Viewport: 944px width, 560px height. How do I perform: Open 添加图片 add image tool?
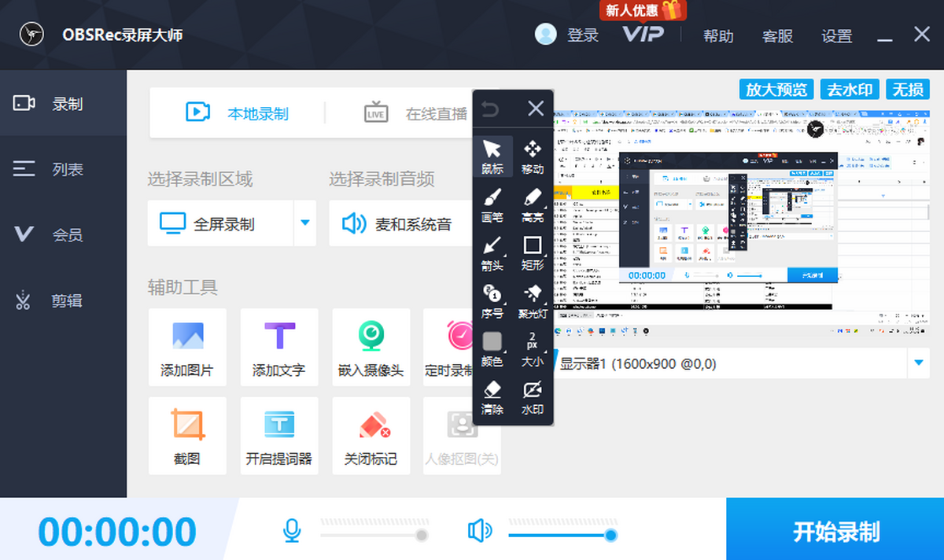pyautogui.click(x=187, y=347)
